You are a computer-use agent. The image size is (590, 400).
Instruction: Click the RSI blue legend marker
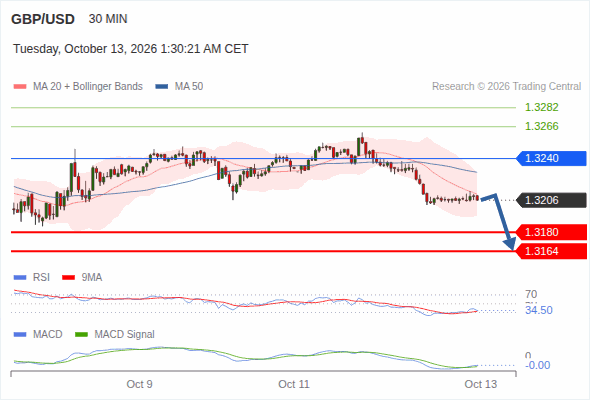[20, 278]
